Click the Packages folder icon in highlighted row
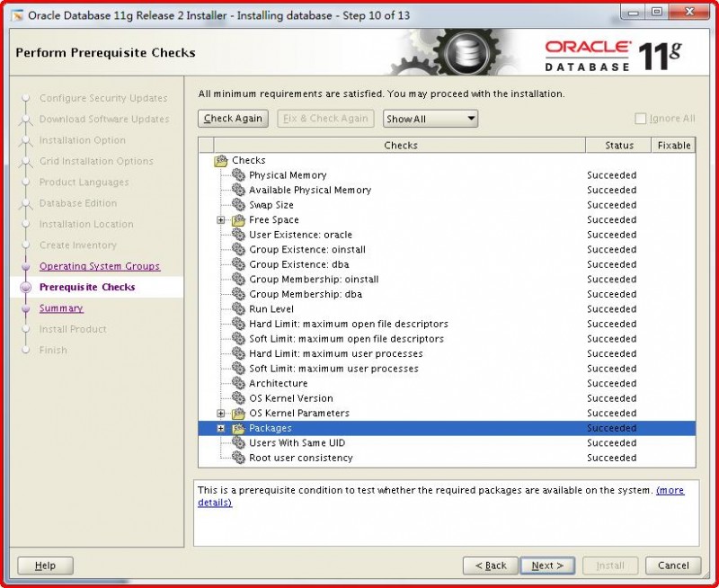The height and width of the screenshot is (588, 719). [x=236, y=428]
